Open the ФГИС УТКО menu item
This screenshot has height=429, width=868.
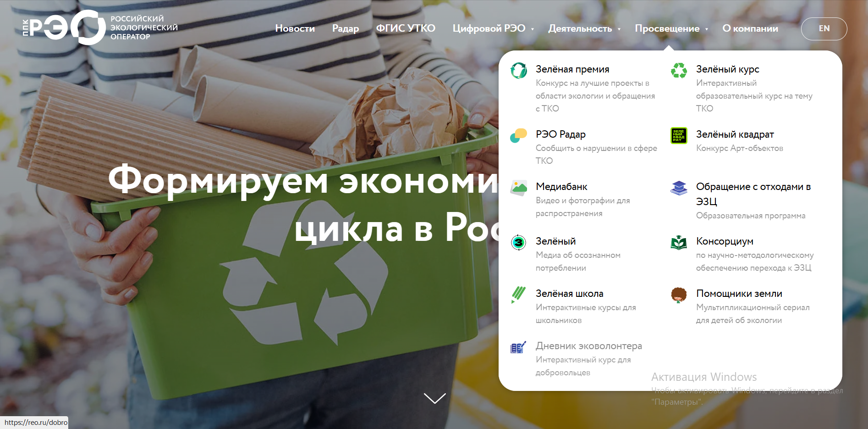point(406,28)
